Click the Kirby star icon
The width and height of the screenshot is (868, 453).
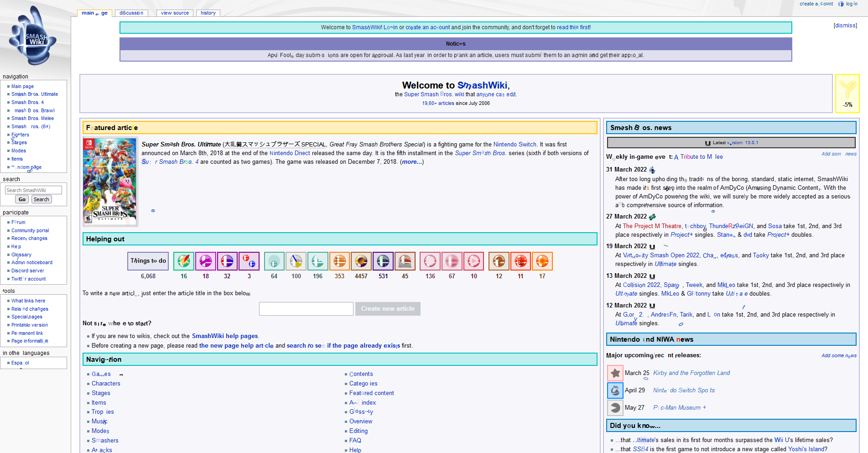[x=615, y=373]
